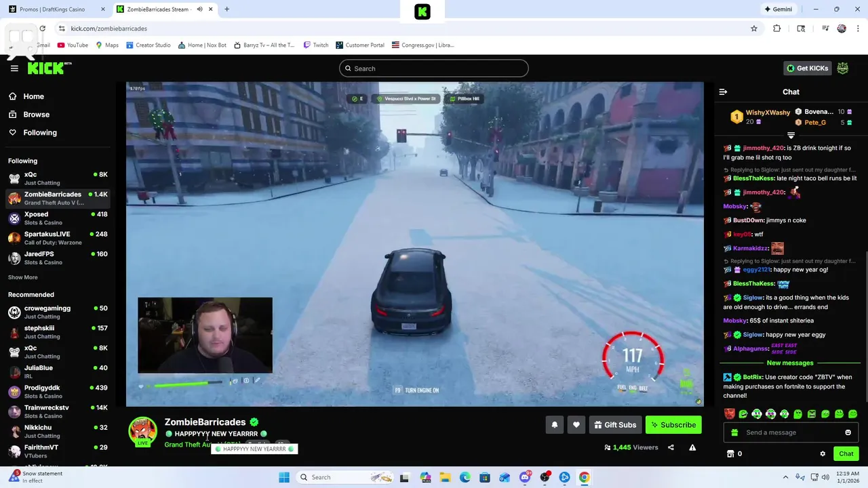Viewport: 868px width, 488px height.
Task: Open Creator Studio bookmark
Action: 148,45
